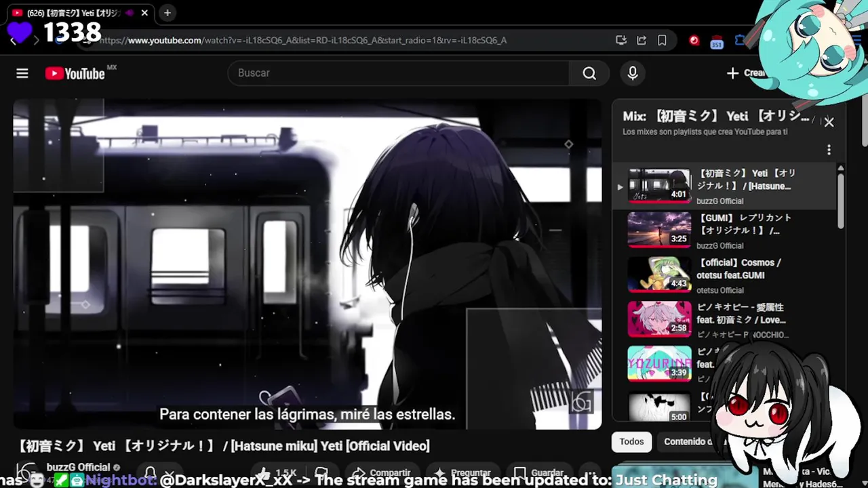Open the YOZURINA thumbnail playlist video

point(659,363)
